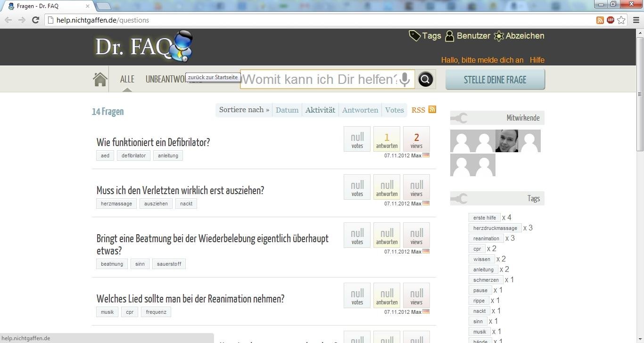Open the question about the Defibrilator
The width and height of the screenshot is (644, 343).
pos(153,142)
